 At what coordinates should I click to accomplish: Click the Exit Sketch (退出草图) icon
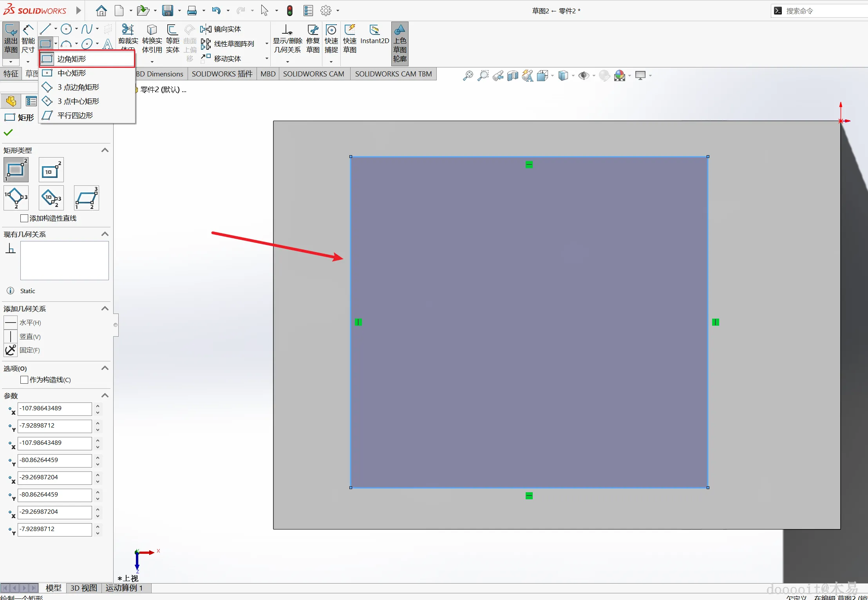point(11,38)
